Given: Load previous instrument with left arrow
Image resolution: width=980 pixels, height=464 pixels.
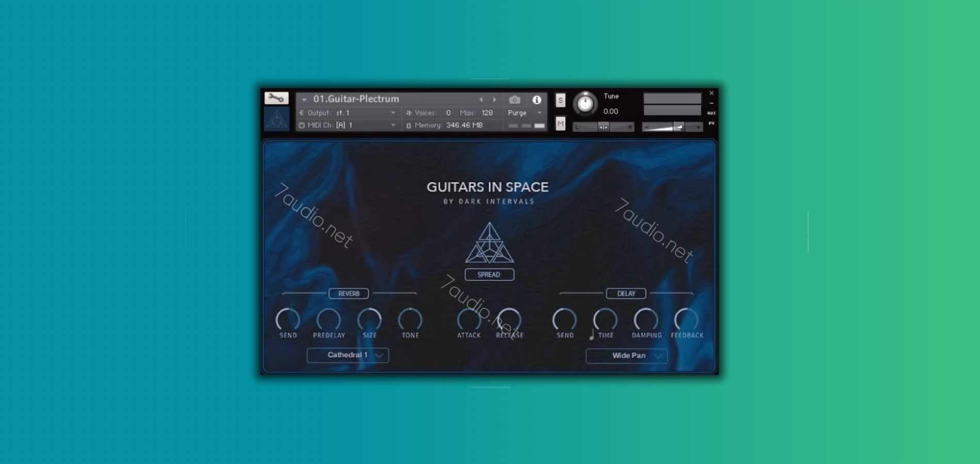Looking at the screenshot, I should (x=481, y=100).
